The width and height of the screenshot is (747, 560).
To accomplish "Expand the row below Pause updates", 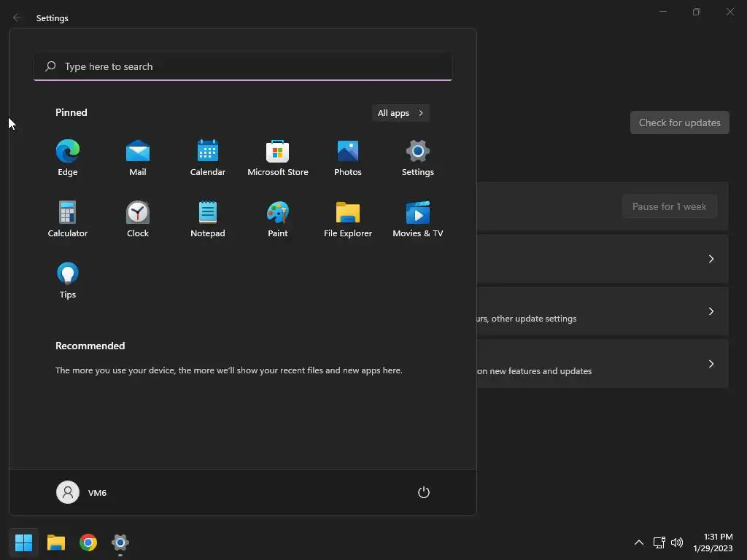I will click(711, 259).
